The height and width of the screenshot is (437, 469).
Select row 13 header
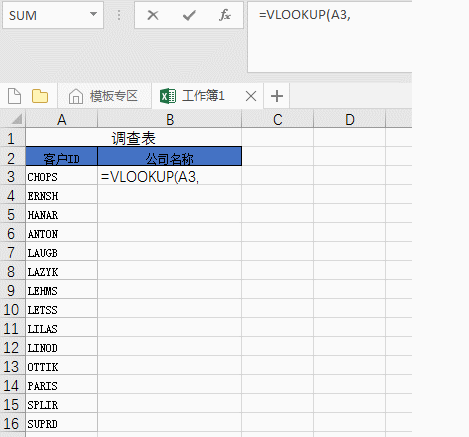pos(13,366)
